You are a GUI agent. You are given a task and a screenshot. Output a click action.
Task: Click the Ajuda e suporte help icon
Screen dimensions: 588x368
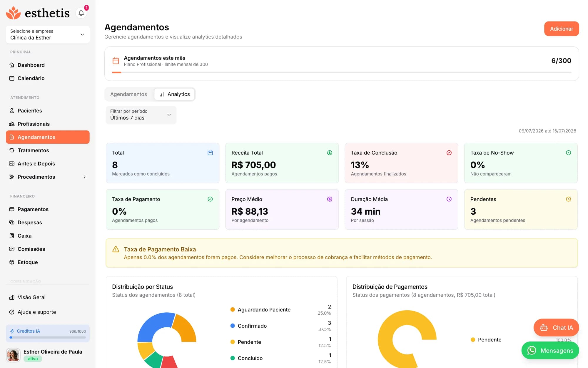12,312
